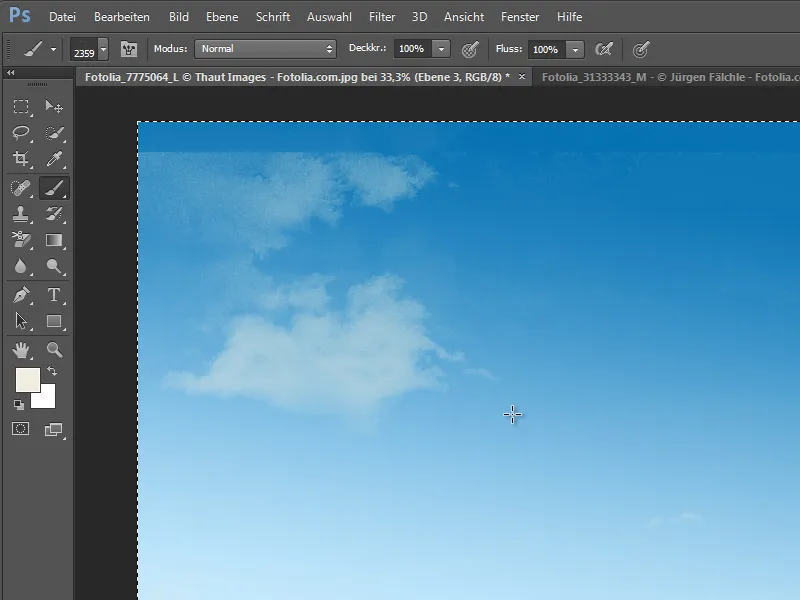Open the Ebene menu
This screenshot has width=800, height=600.
(x=222, y=17)
